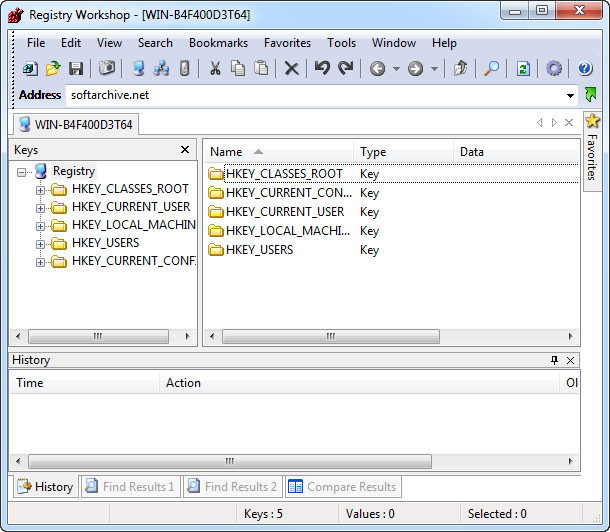Click into the Address input field
Image resolution: width=610 pixels, height=532 pixels.
(x=315, y=95)
